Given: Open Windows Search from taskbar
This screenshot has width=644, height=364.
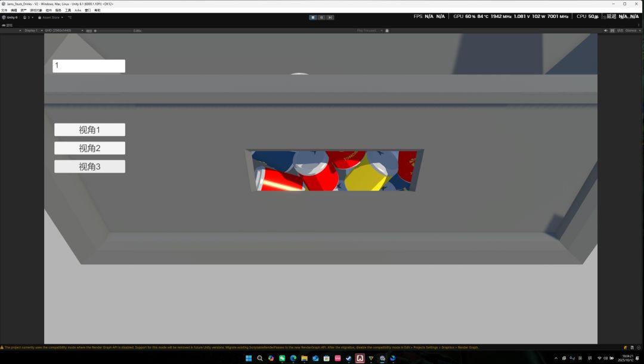Looking at the screenshot, I should point(259,358).
